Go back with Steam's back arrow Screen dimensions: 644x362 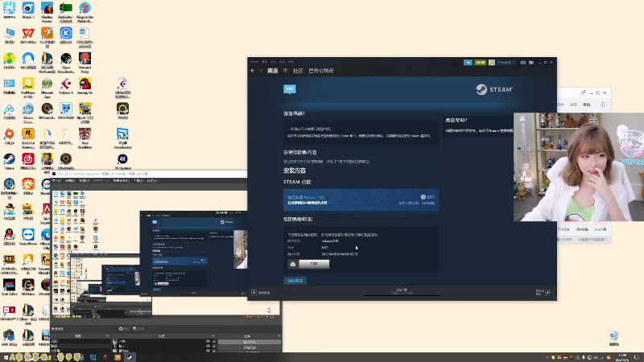point(253,71)
